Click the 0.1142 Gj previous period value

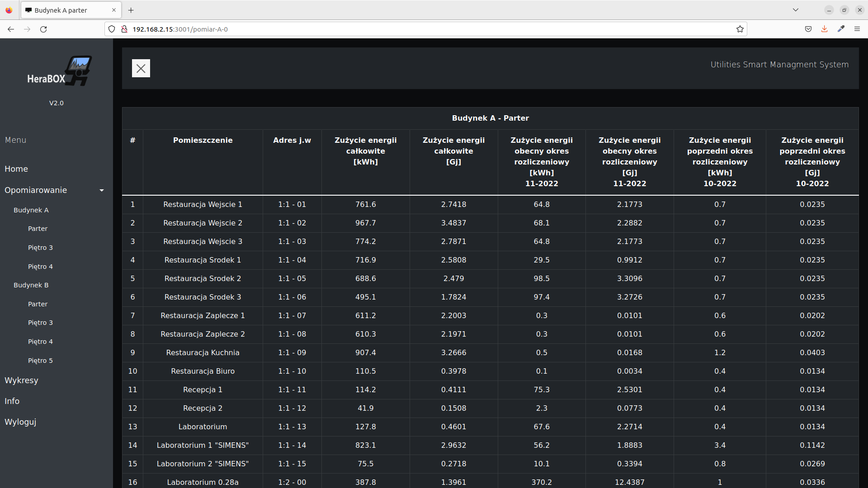click(812, 445)
